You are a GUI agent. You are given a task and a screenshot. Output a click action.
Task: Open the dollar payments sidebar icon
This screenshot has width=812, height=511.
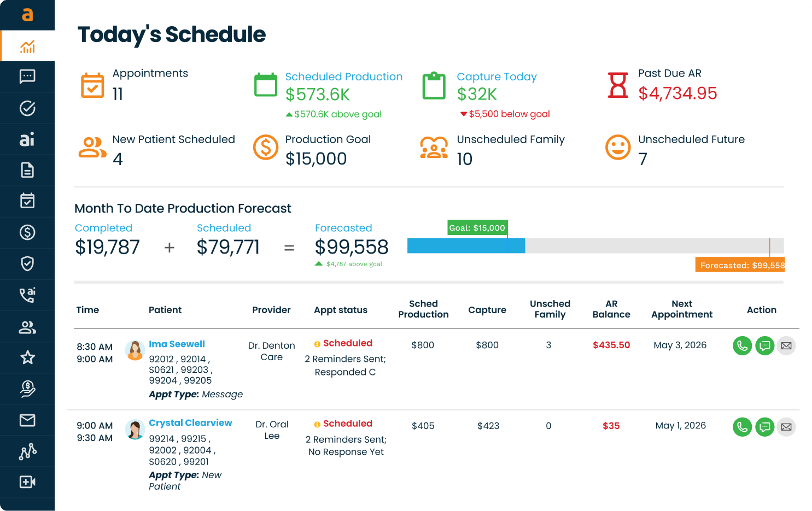coord(27,232)
